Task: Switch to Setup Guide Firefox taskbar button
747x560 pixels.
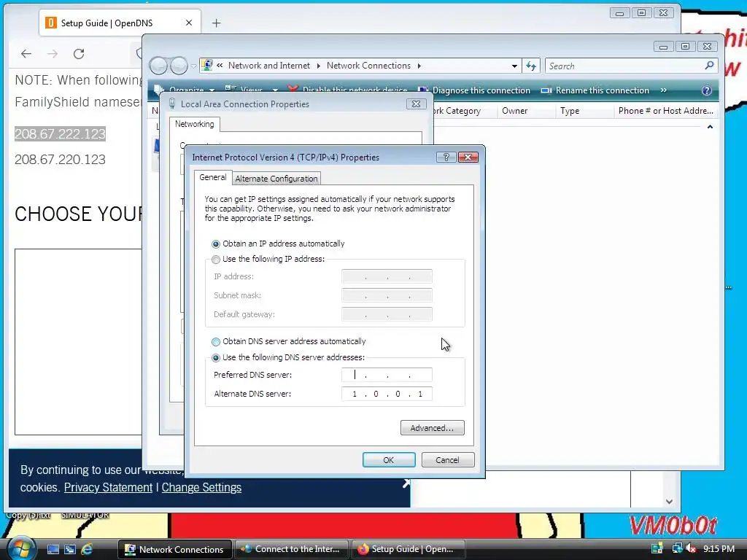Action: (x=408, y=549)
